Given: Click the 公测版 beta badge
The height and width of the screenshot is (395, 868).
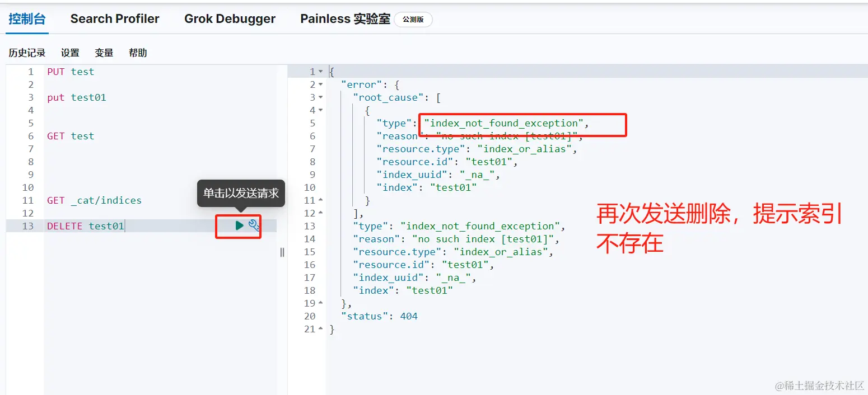Looking at the screenshot, I should (x=413, y=20).
